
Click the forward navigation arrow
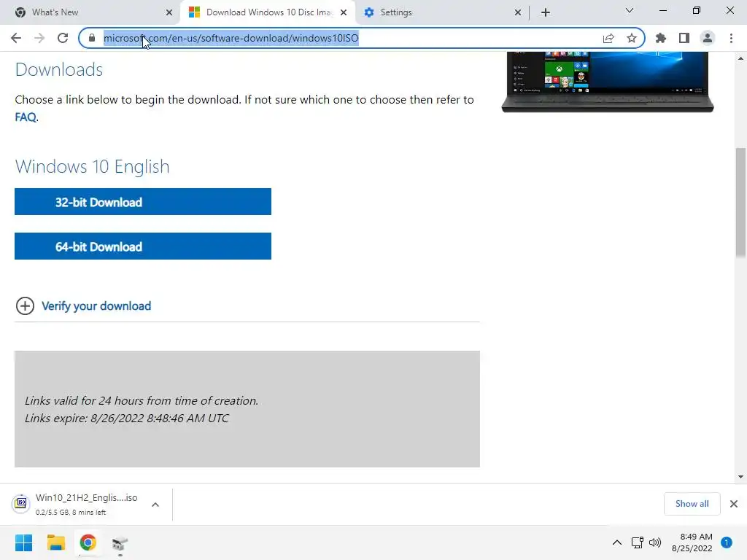click(x=39, y=38)
